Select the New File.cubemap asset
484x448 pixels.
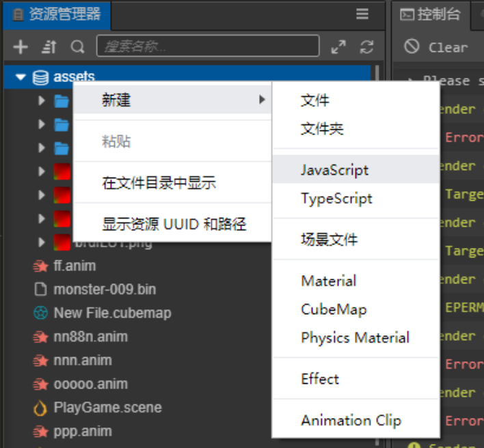112,313
